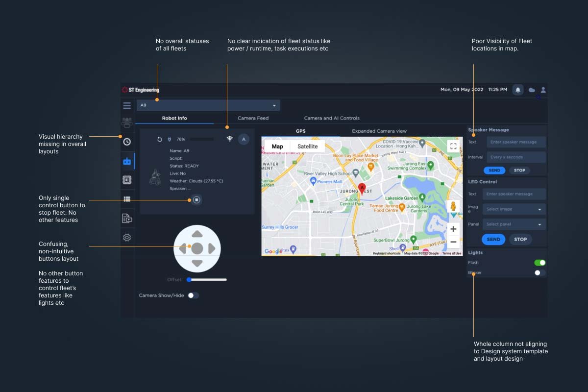Open the Select image dropdown
This screenshot has height=392, width=588.
514,209
